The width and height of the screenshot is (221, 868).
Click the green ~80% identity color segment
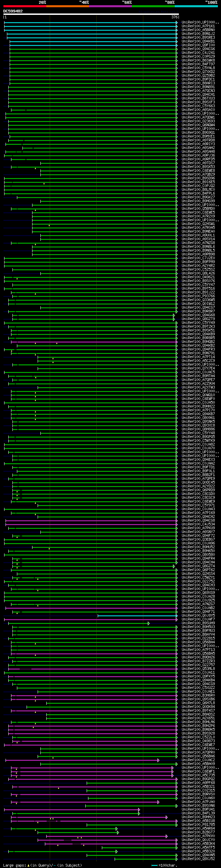point(153,6)
